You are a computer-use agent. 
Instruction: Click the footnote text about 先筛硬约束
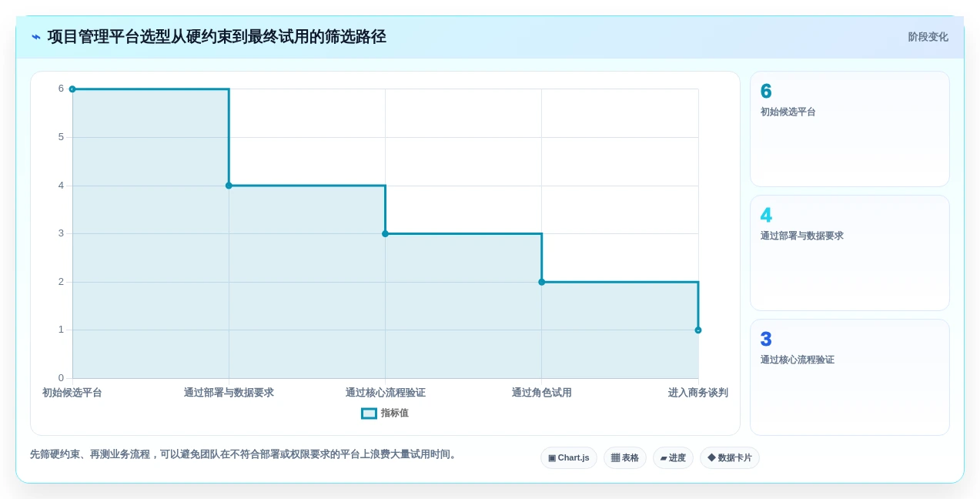245,454
